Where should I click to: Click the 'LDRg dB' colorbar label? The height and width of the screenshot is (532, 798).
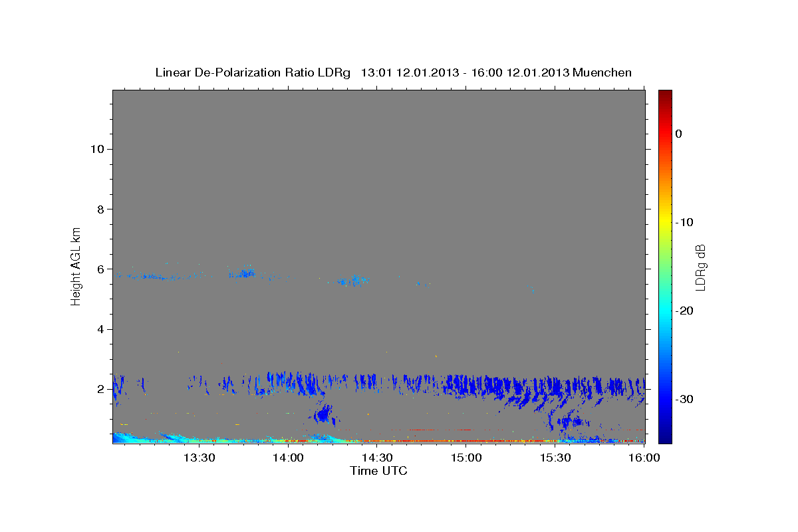coord(700,267)
